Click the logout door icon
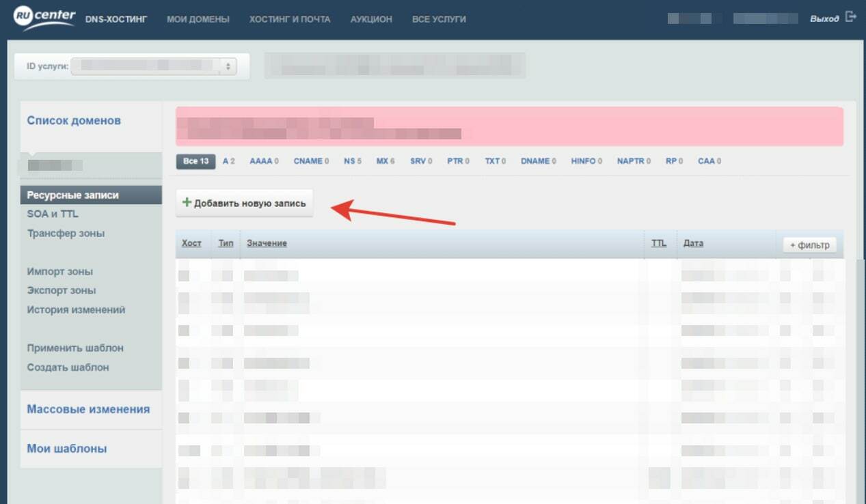Image resolution: width=866 pixels, height=504 pixels. point(850,17)
